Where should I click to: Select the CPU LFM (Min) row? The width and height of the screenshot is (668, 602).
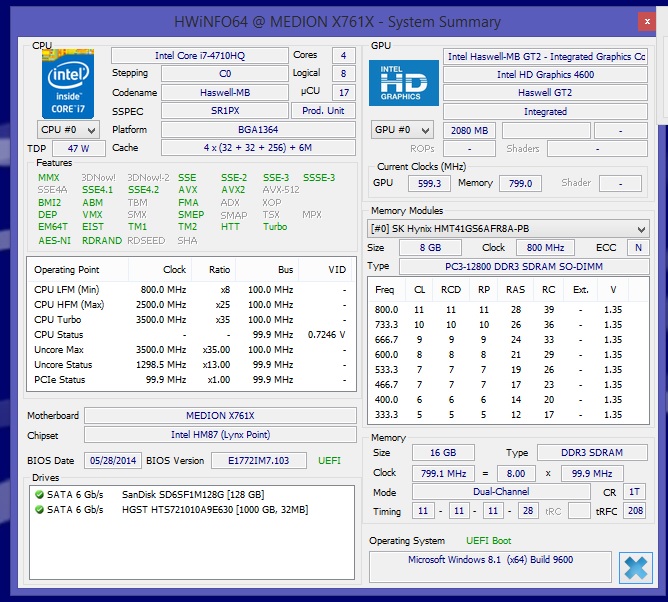(190, 290)
